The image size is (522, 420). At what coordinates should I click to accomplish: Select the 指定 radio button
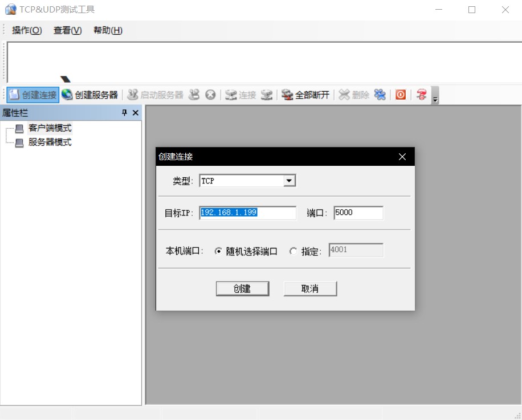[293, 251]
